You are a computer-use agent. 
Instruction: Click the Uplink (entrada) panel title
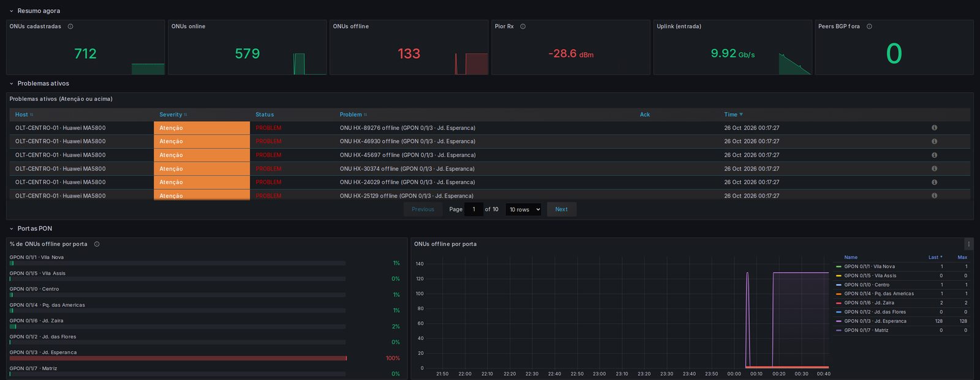coord(679,26)
